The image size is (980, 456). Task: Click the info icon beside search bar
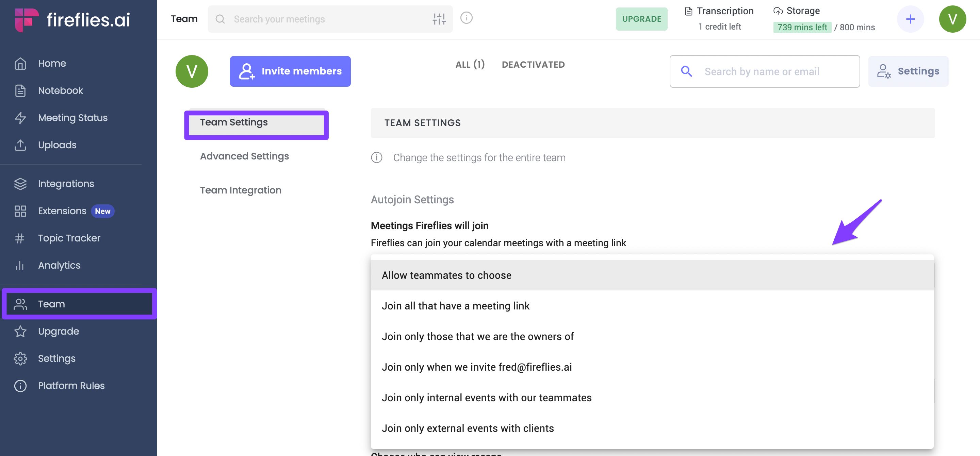coord(466,18)
